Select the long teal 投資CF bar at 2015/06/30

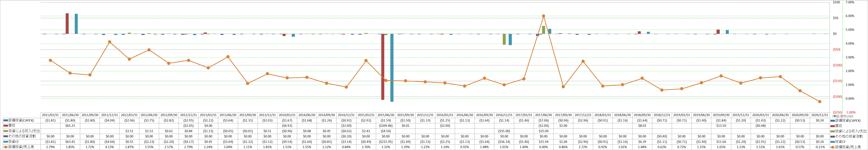tap(392, 67)
